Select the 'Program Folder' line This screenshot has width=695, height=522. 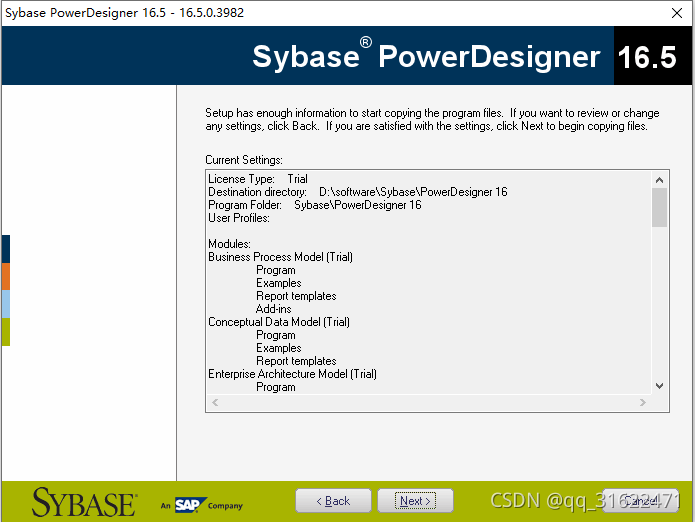click(x=315, y=205)
